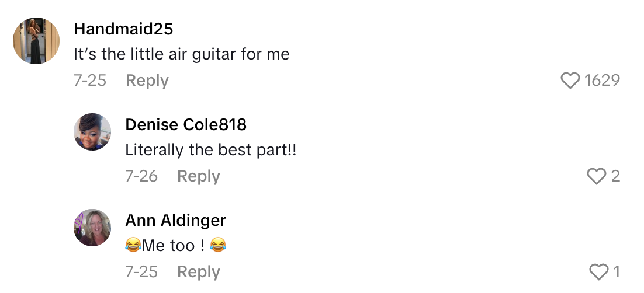Click the 1629 likes count

tap(602, 81)
